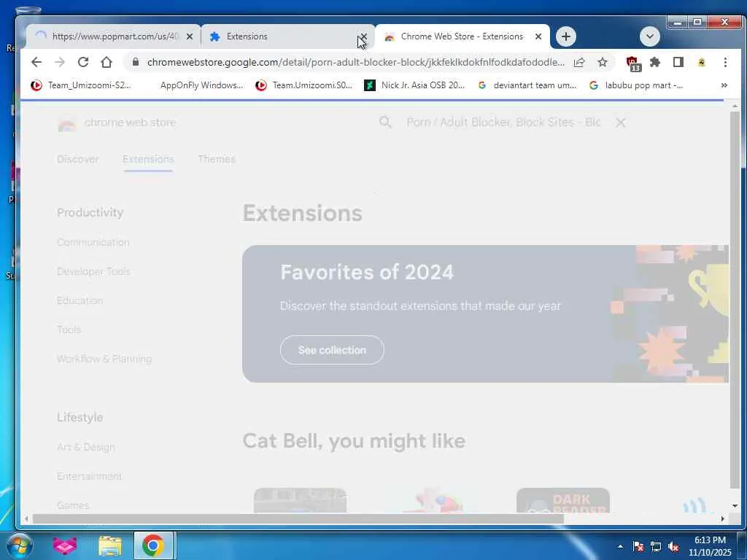Focus the web store search field
Image resolution: width=747 pixels, height=560 pixels.
[x=503, y=122]
